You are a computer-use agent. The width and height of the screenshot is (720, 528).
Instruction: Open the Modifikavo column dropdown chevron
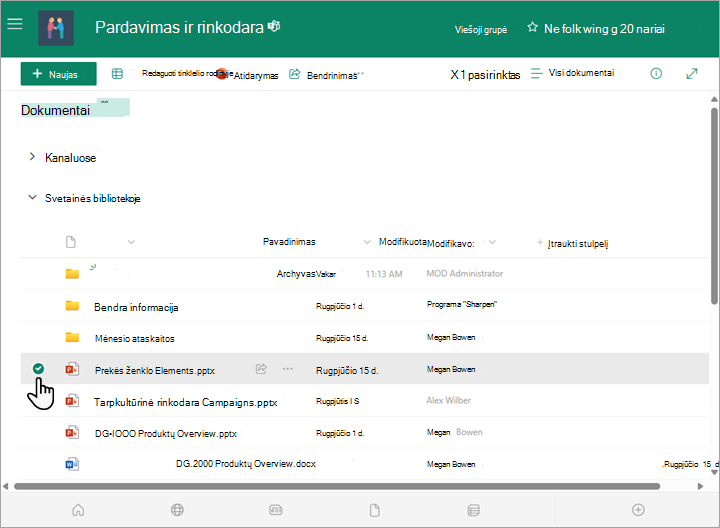[x=492, y=242]
